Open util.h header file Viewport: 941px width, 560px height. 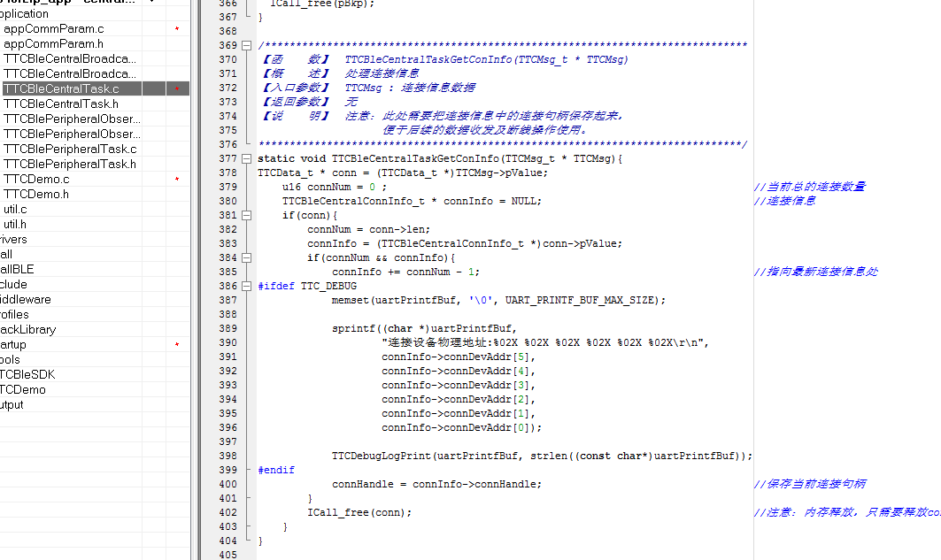point(15,224)
